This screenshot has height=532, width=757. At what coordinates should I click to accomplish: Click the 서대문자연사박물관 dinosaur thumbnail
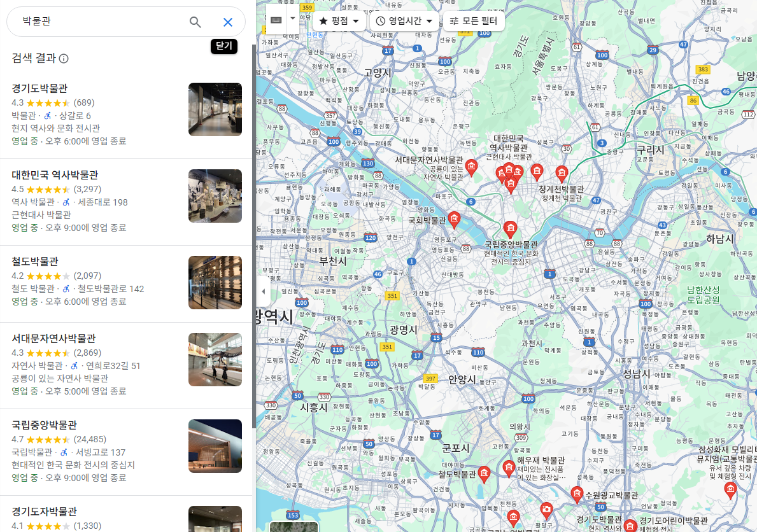pos(215,359)
